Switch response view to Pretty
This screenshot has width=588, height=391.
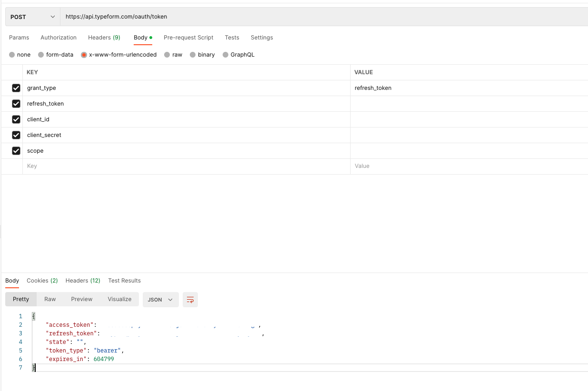coord(21,299)
